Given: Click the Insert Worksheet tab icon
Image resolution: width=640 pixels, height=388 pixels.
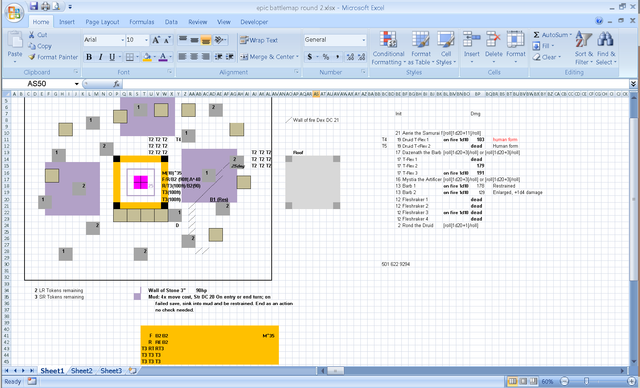Looking at the screenshot, I should (132, 370).
